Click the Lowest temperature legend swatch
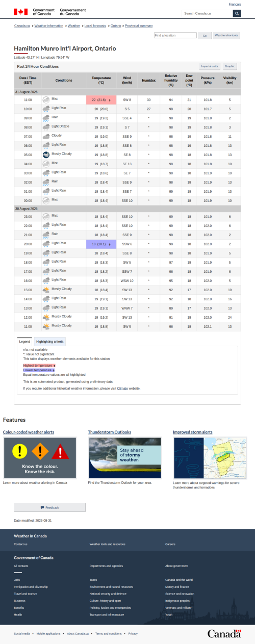Screen dimensions: 255x644 coord(39,370)
